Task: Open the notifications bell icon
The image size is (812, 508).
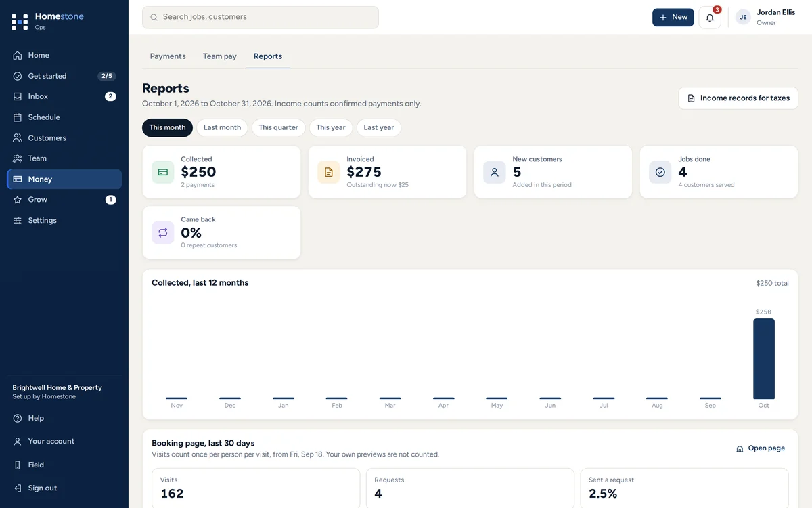Action: pyautogui.click(x=710, y=18)
